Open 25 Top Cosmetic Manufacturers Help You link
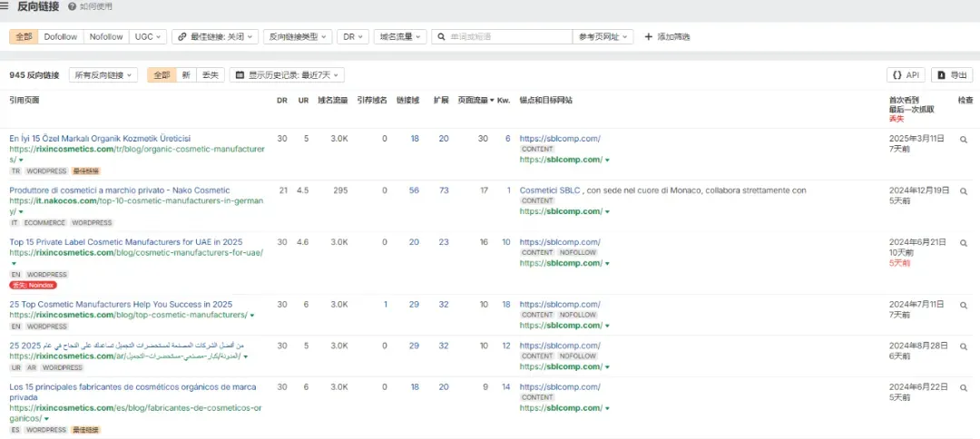This screenshot has height=439, width=980. click(121, 305)
